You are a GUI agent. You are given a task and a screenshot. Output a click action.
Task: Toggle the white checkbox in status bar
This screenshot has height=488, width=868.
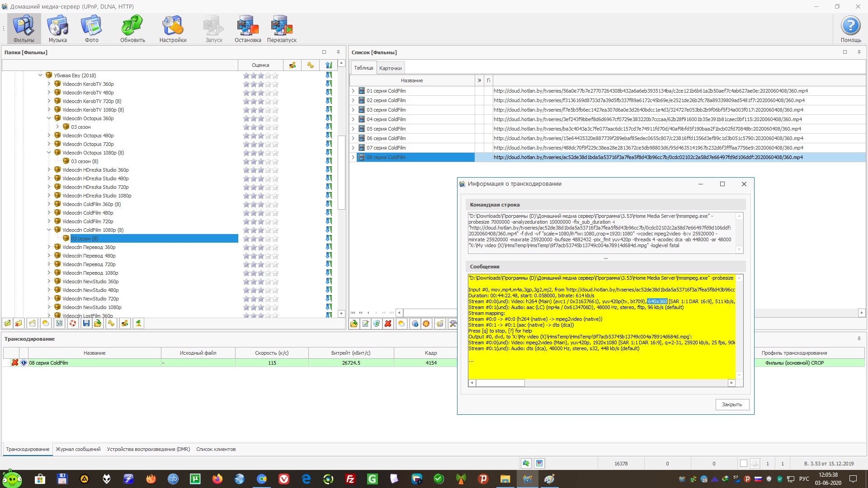pyautogui.click(x=744, y=464)
